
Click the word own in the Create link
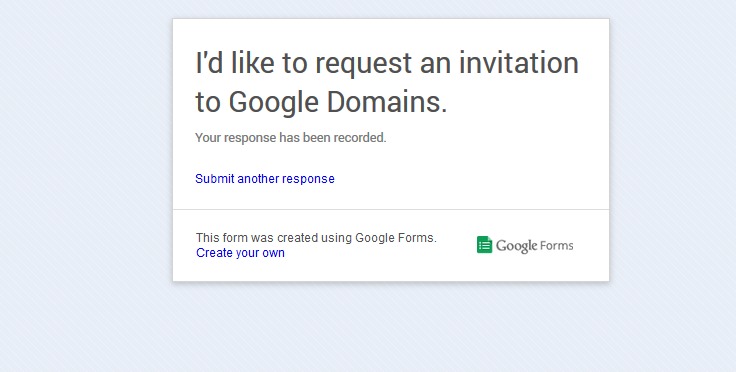(x=273, y=253)
